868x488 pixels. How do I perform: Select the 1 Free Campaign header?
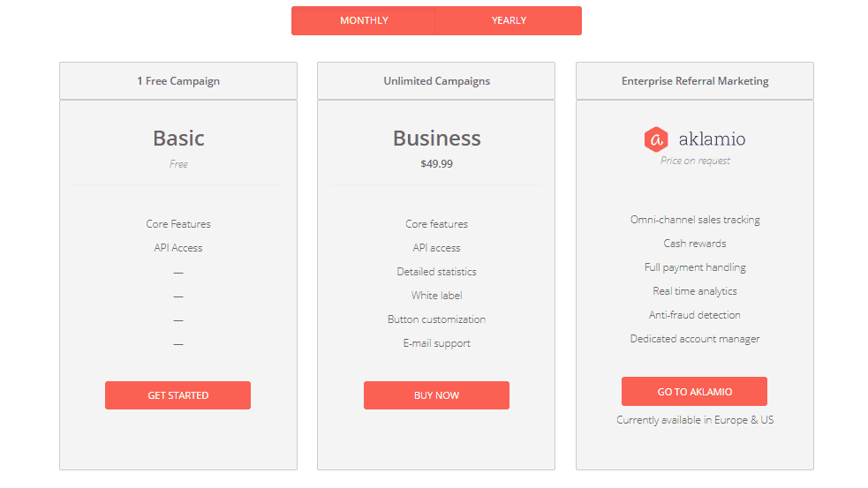(x=178, y=81)
